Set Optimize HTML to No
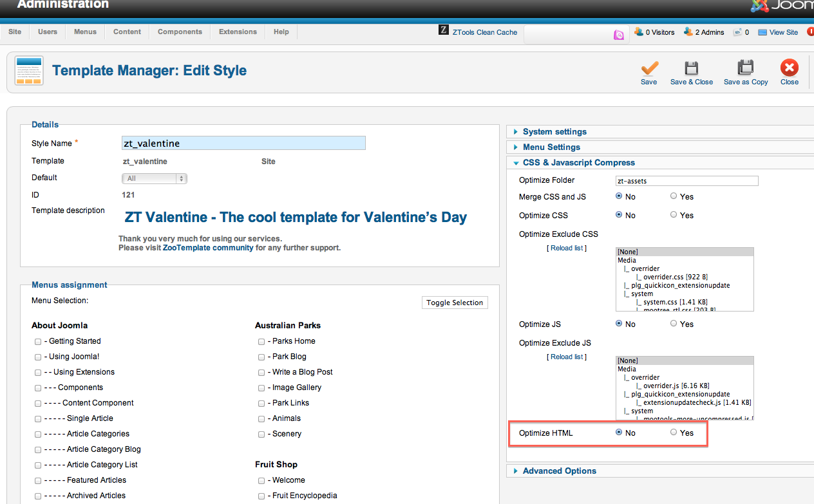Screen dimensions: 814x504 coord(619,433)
